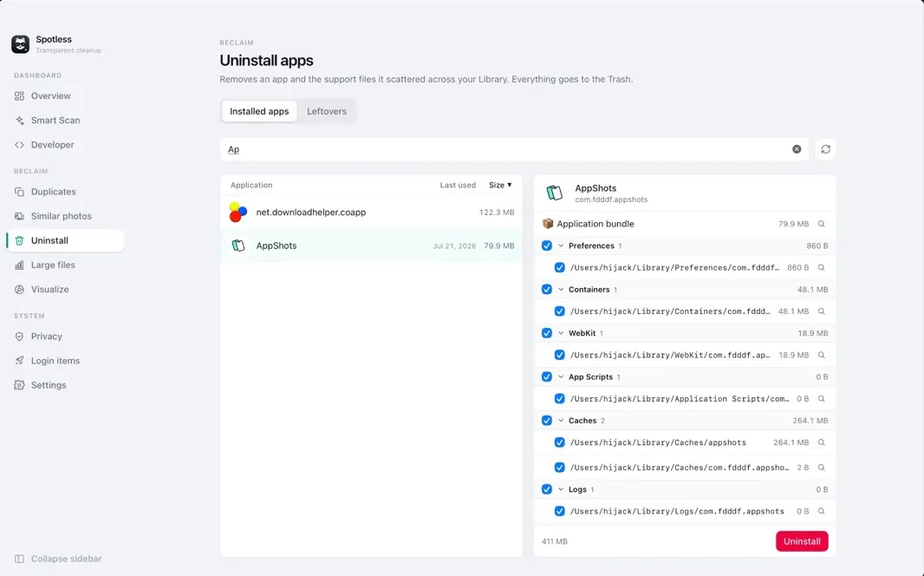Uncheck the Caches group checkbox
Image resolution: width=924 pixels, height=576 pixels.
coord(547,421)
